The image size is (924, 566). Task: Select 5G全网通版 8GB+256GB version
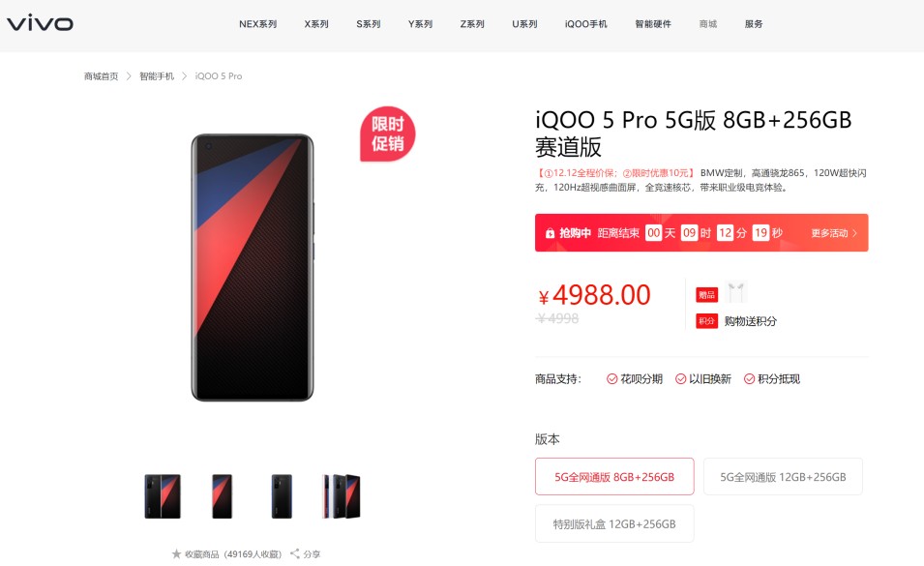coord(614,476)
